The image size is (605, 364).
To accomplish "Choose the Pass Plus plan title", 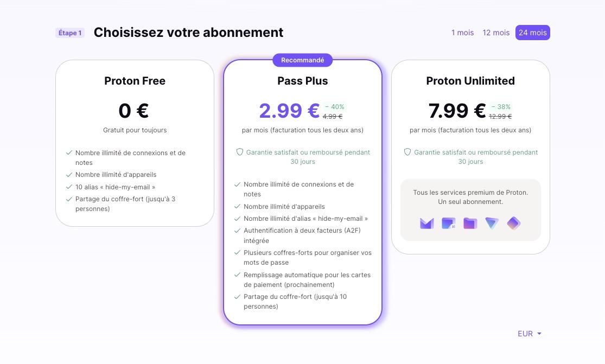I will (303, 81).
